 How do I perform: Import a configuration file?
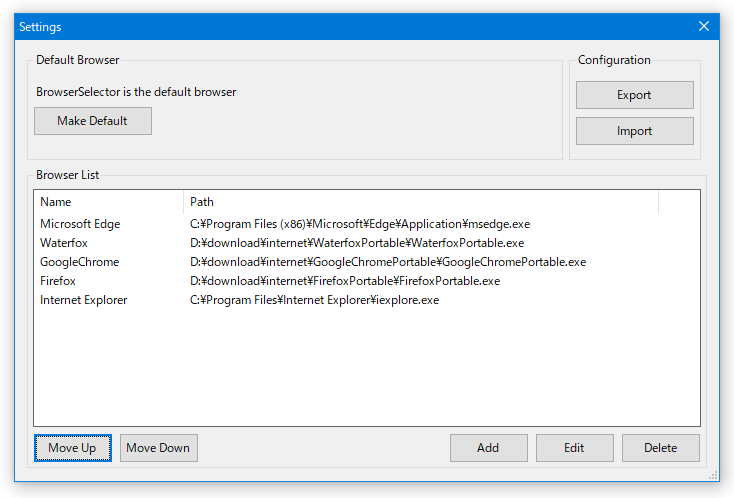(634, 131)
